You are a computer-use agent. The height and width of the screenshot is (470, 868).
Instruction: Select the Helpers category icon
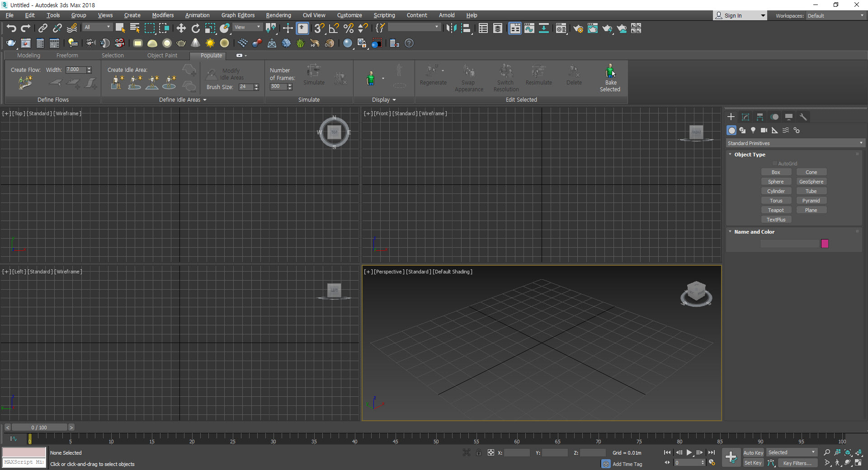pyautogui.click(x=775, y=130)
